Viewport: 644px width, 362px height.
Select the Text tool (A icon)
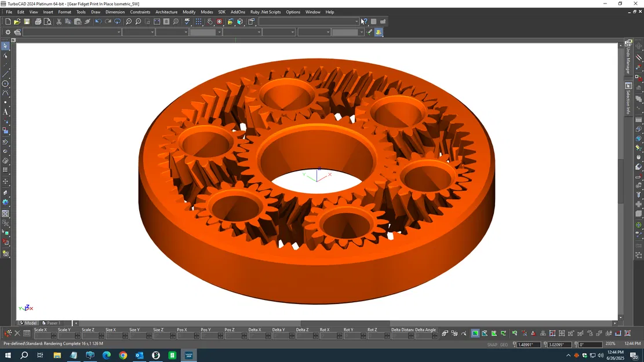coord(5,112)
